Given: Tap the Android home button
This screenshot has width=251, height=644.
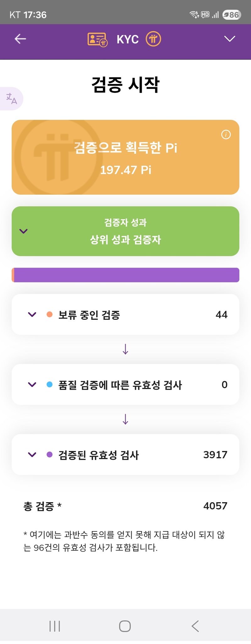Looking at the screenshot, I should coord(125,626).
